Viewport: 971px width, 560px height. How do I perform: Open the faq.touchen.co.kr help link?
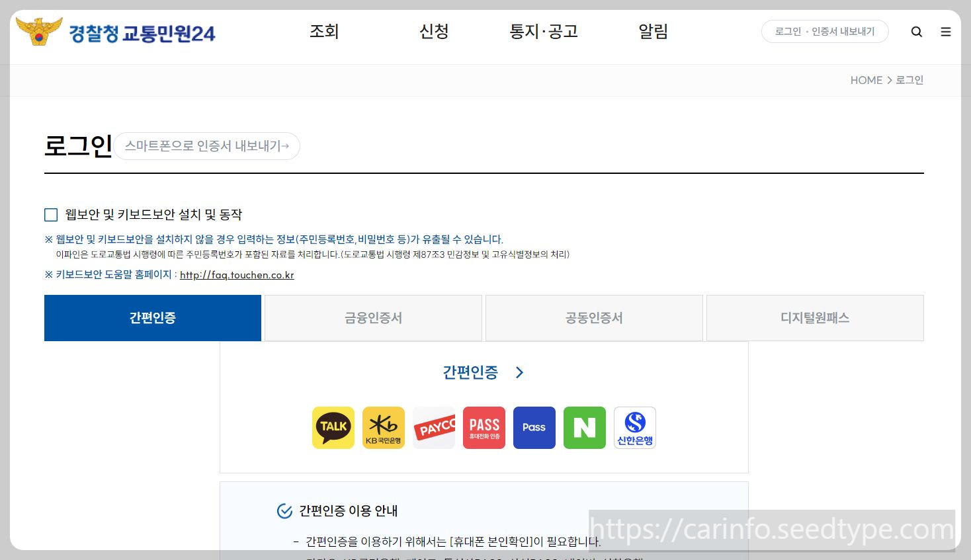point(236,274)
